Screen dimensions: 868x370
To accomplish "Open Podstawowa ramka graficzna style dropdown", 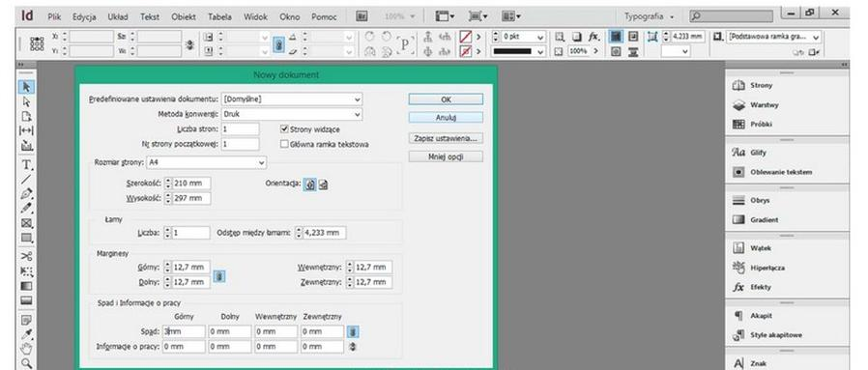I will point(773,37).
